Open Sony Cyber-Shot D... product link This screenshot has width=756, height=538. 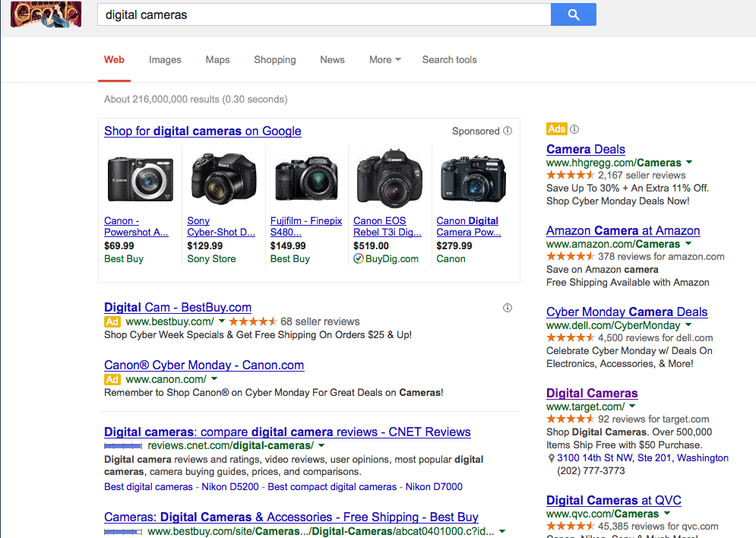221,226
